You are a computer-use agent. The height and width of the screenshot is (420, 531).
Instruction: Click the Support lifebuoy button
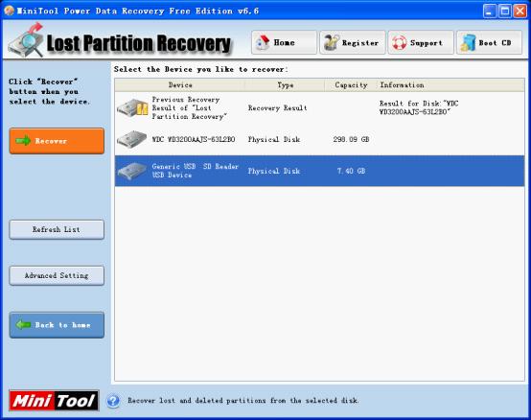421,42
